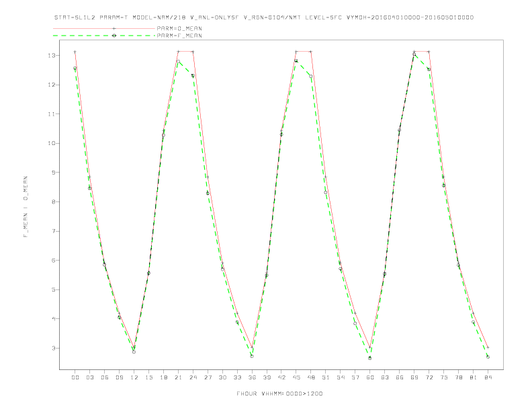Click y-axis tick label 13
The width and height of the screenshot is (532, 411).
pyautogui.click(x=52, y=56)
